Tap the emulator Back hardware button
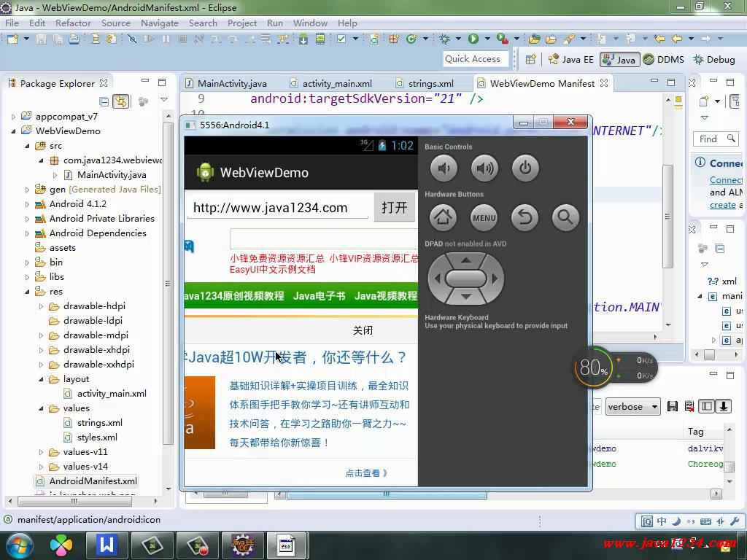 click(x=525, y=217)
